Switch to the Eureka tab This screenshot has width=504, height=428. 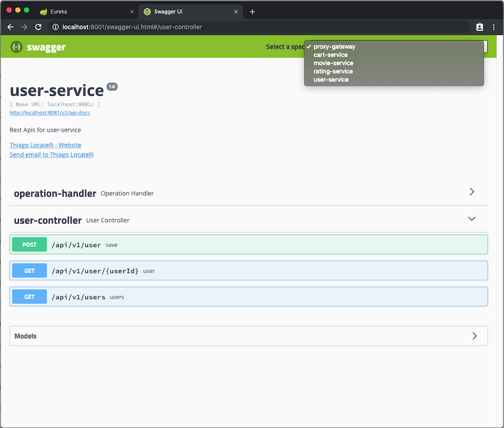(87, 12)
